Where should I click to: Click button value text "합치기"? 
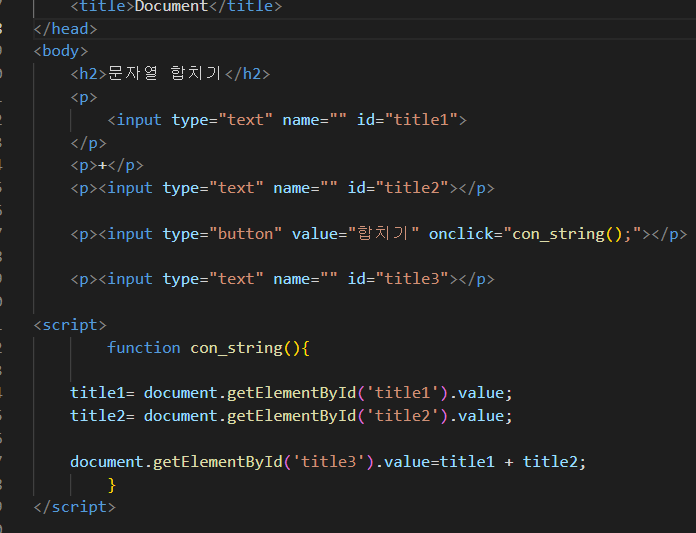coord(384,233)
